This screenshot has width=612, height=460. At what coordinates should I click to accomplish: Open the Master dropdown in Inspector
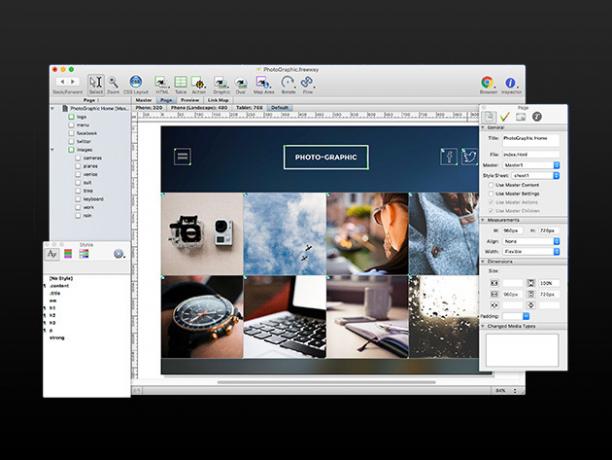[531, 165]
